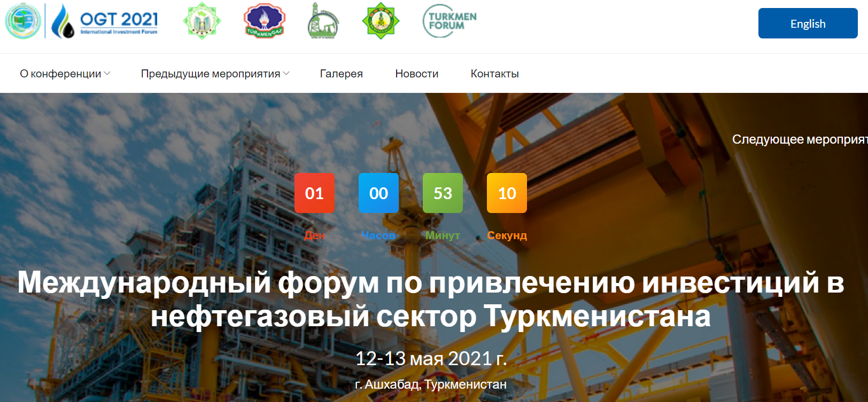868x402 pixels.
Task: Click chevron next to О конференции
Action: point(107,74)
